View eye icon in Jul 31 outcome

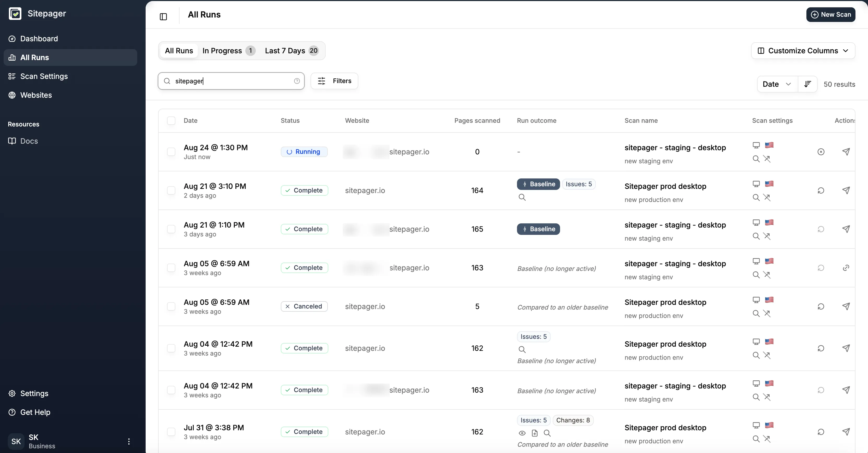(x=522, y=433)
